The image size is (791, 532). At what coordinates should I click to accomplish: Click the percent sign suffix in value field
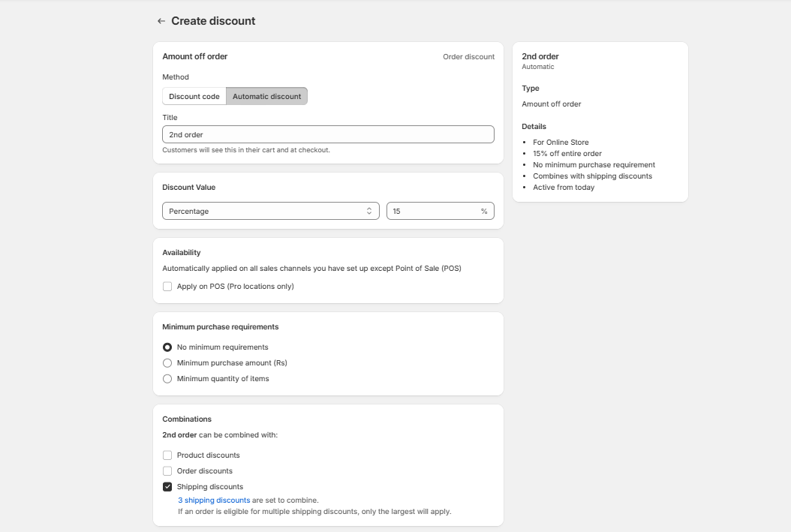(x=484, y=212)
